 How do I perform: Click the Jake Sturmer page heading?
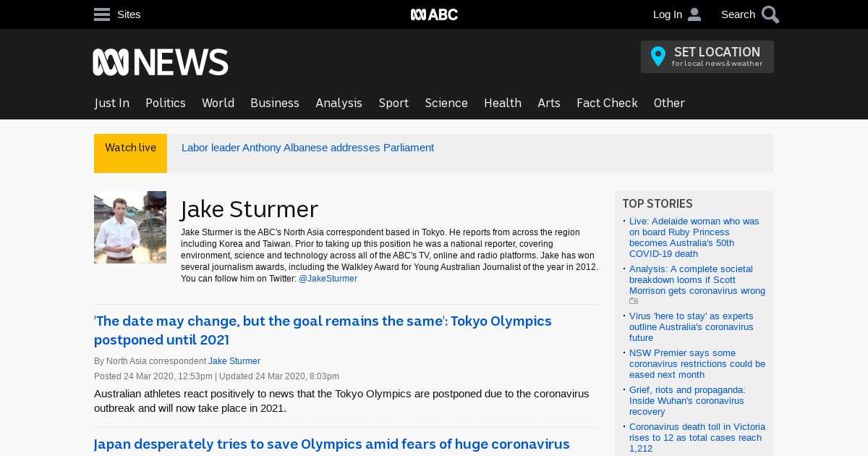tap(249, 209)
